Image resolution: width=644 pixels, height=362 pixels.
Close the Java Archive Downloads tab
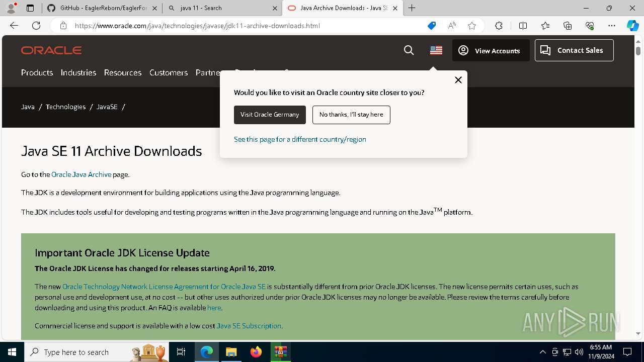[x=395, y=8]
